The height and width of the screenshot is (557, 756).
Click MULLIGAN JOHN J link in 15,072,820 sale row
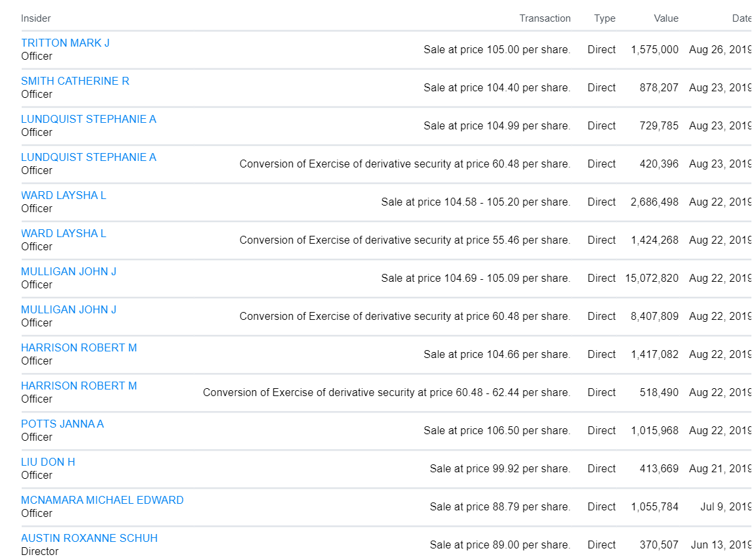point(68,271)
